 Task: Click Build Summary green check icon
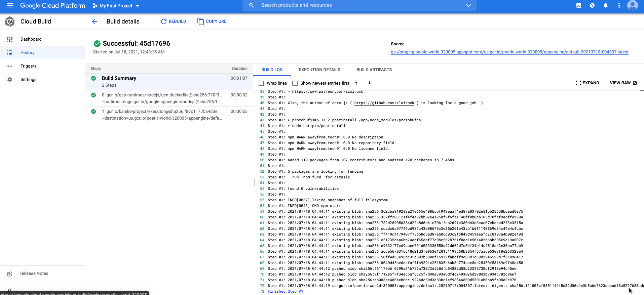click(93, 78)
